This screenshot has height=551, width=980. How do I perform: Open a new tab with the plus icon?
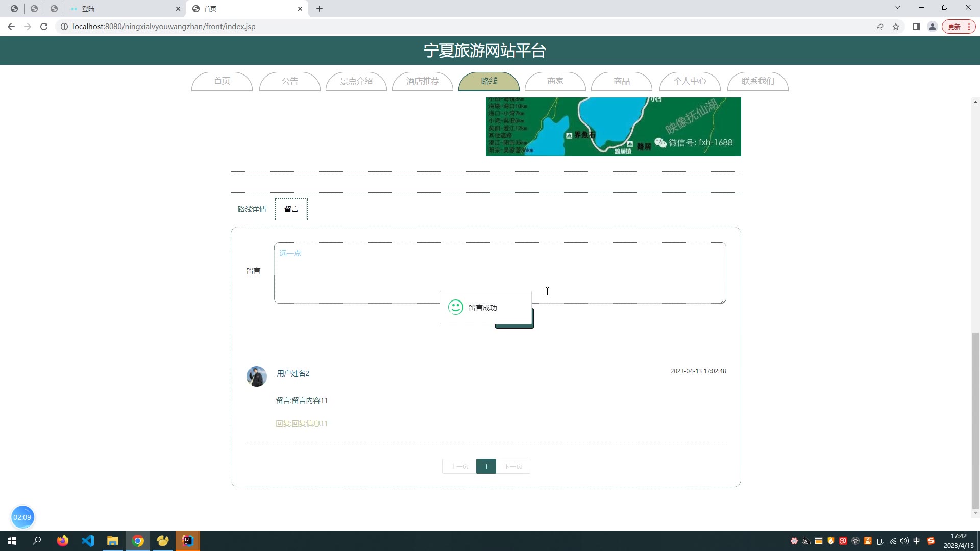click(320, 9)
